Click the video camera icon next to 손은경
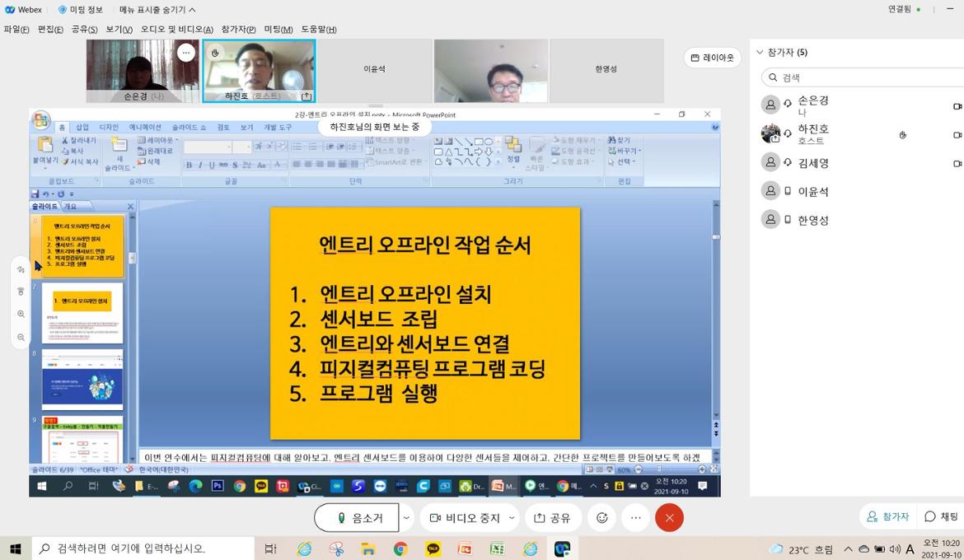Screen dimensions: 964x560 click(957, 106)
